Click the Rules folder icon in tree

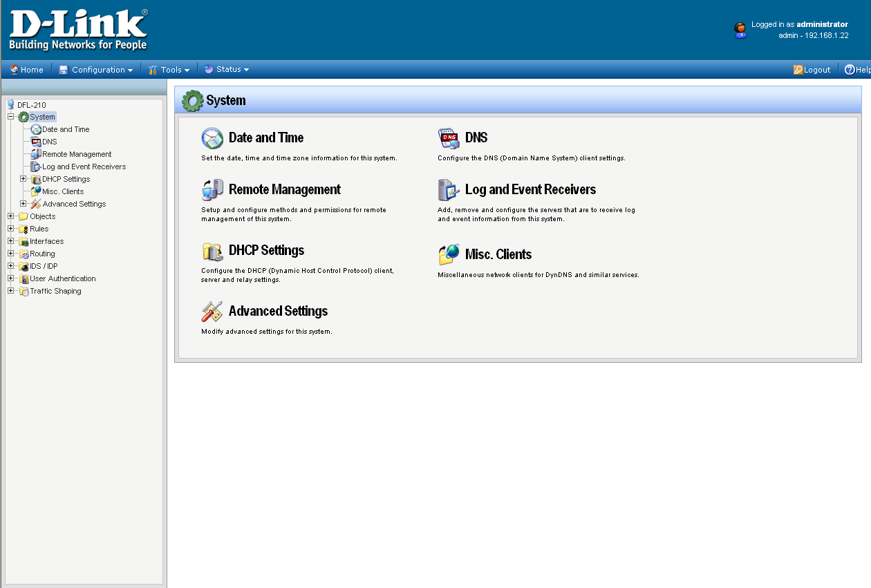click(24, 229)
